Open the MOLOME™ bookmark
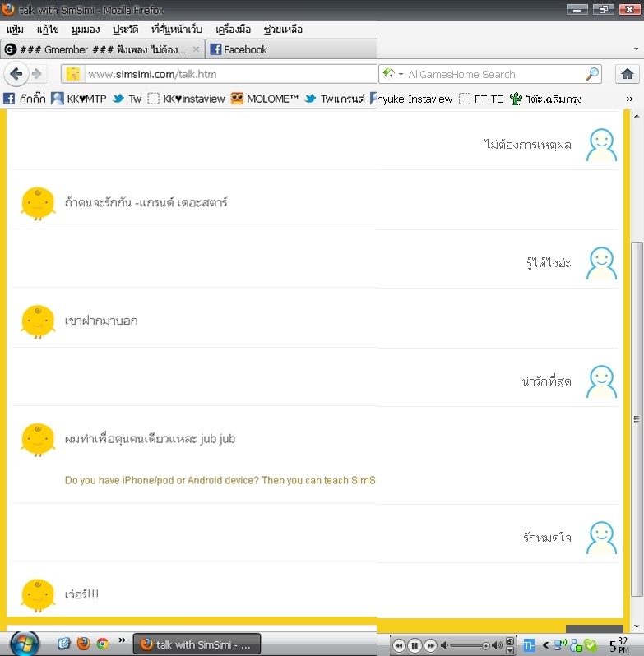 (265, 99)
